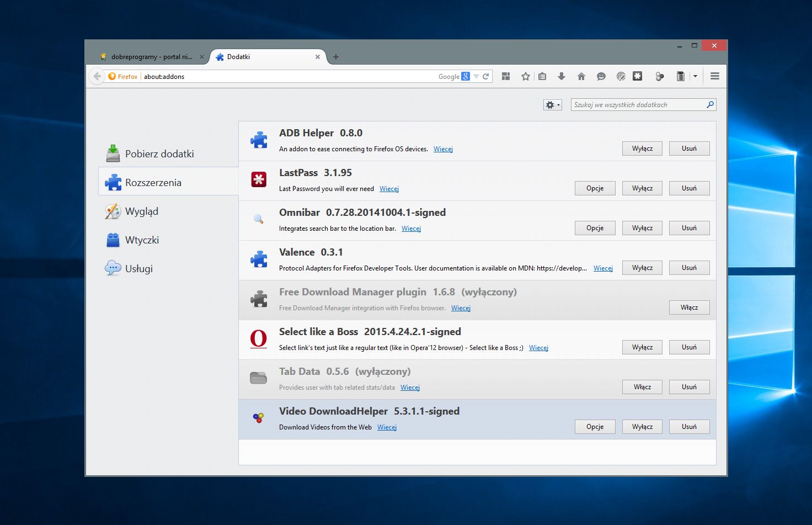812x525 pixels.
Task: Remove Valence with Usuń
Action: point(689,268)
